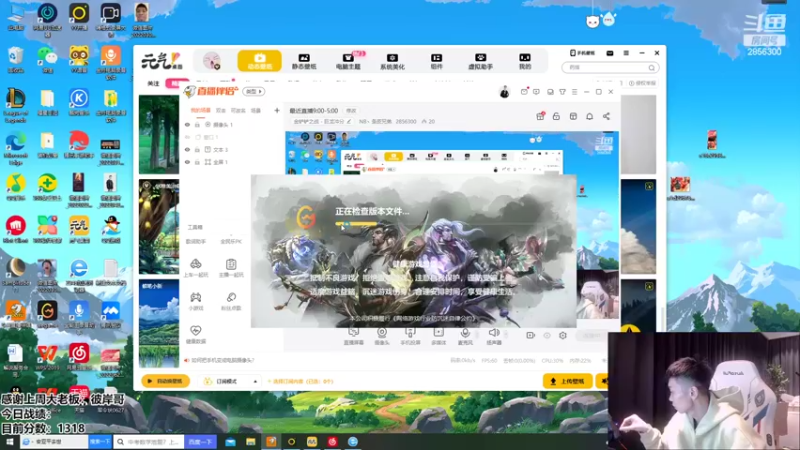
Task: Click the layout box icon above the preview
Action: tap(573, 116)
